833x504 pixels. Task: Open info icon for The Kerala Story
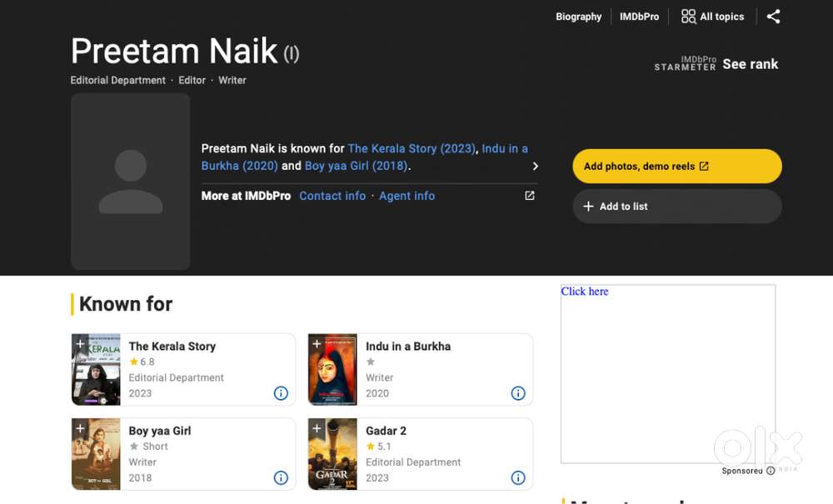click(x=281, y=393)
